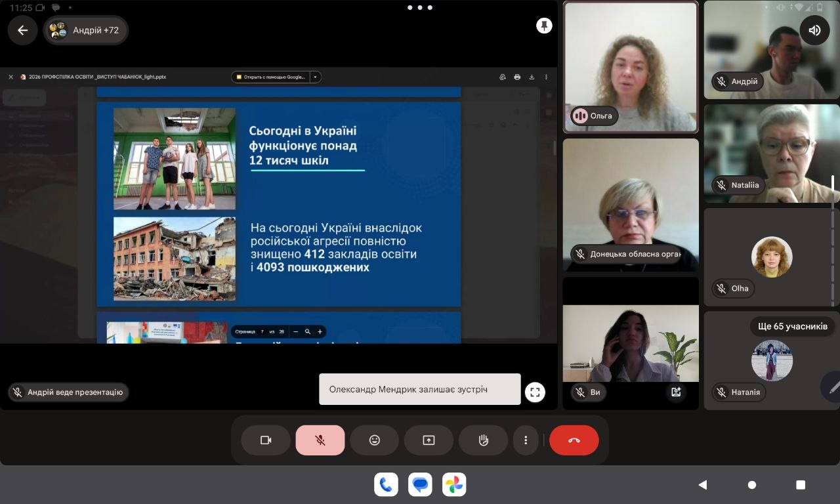Screen dimensions: 840x504
Task: Switch audio output with the speaker icon
Action: pos(814,30)
